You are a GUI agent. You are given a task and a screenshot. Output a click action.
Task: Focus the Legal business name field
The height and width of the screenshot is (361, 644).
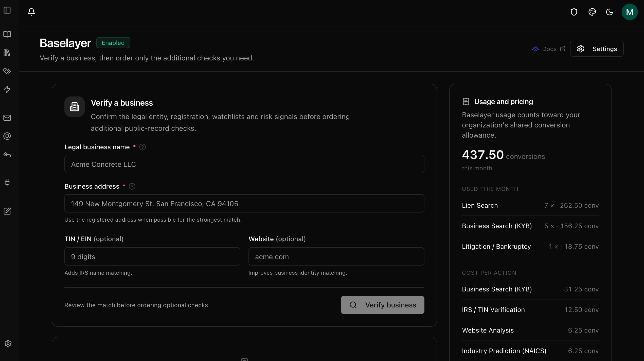[244, 164]
